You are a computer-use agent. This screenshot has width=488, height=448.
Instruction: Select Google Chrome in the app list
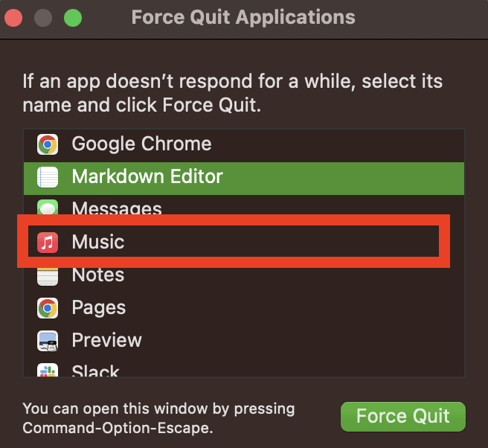tap(141, 144)
